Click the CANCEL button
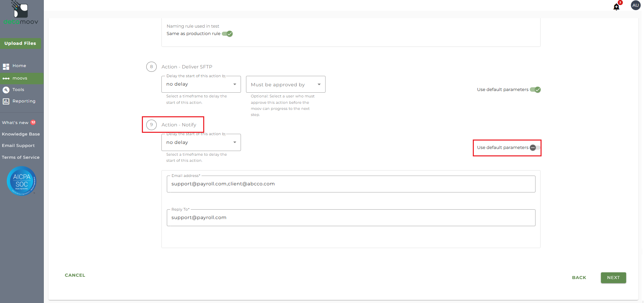This screenshot has width=644, height=303. [x=75, y=275]
